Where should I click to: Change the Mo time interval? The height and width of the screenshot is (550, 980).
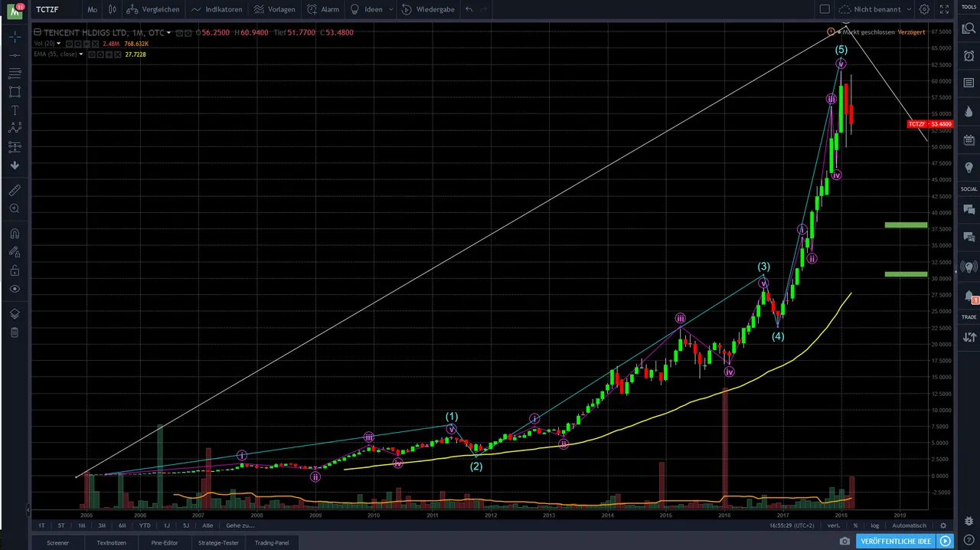click(x=92, y=9)
